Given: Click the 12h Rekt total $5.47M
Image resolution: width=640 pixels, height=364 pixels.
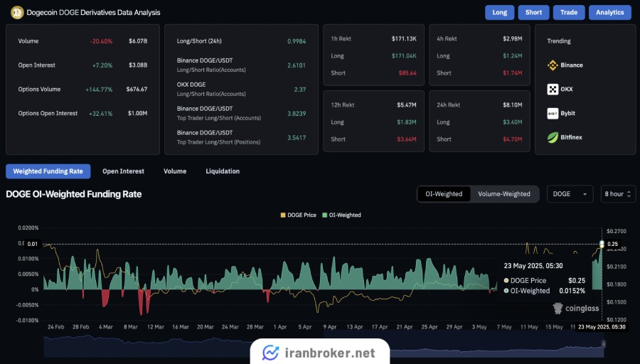Looking at the screenshot, I should click(x=407, y=105).
